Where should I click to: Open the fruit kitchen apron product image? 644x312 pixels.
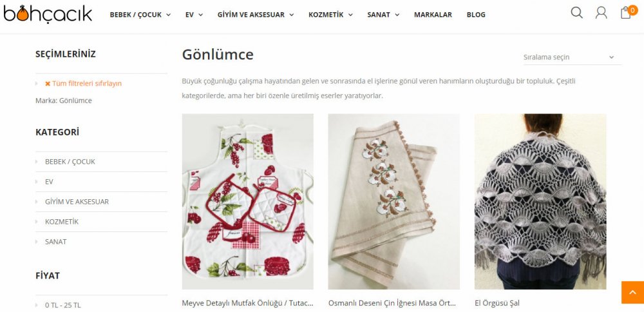[248, 201]
